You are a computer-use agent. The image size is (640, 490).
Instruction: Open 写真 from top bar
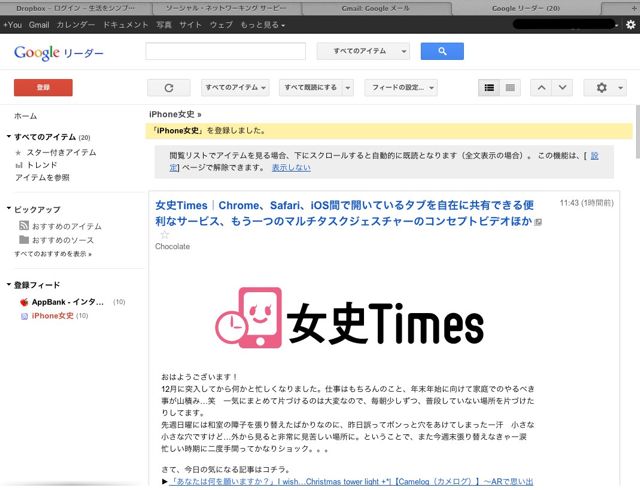(x=164, y=25)
